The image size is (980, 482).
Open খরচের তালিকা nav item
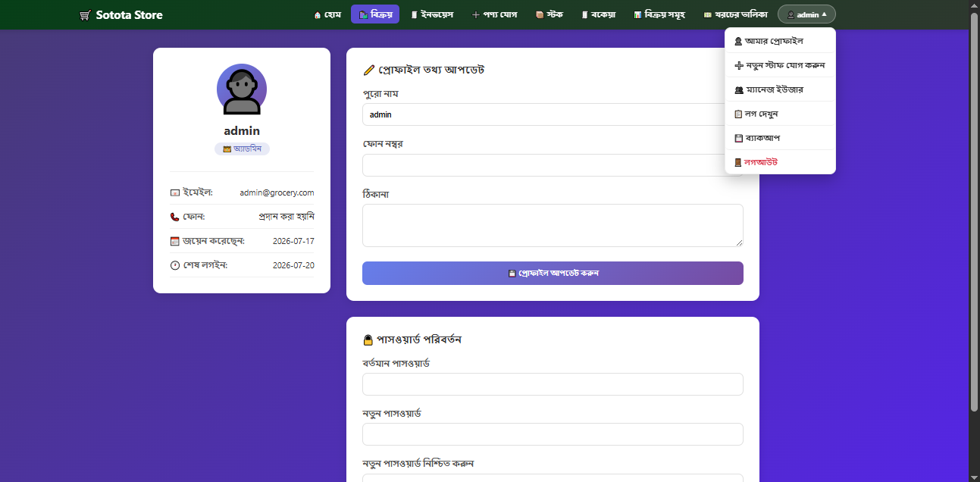(735, 14)
